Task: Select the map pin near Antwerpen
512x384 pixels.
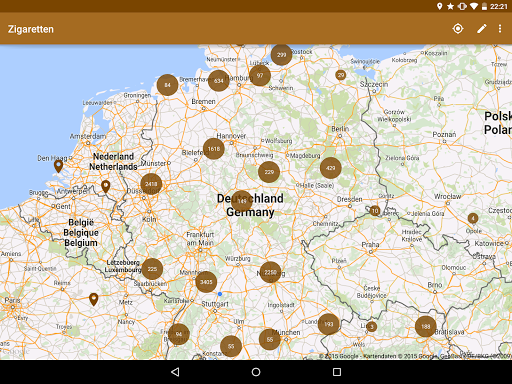Action: click(106, 187)
